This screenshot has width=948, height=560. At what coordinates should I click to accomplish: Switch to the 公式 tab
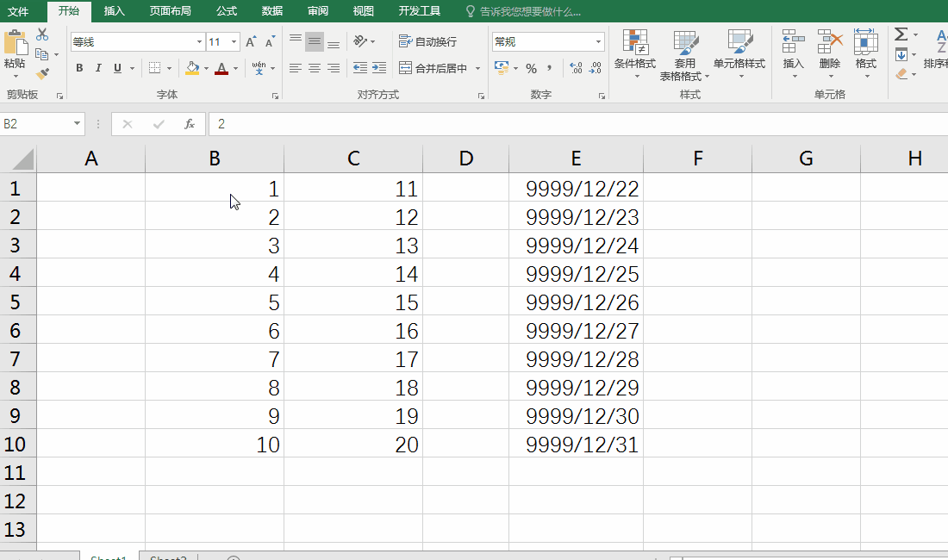(x=227, y=11)
